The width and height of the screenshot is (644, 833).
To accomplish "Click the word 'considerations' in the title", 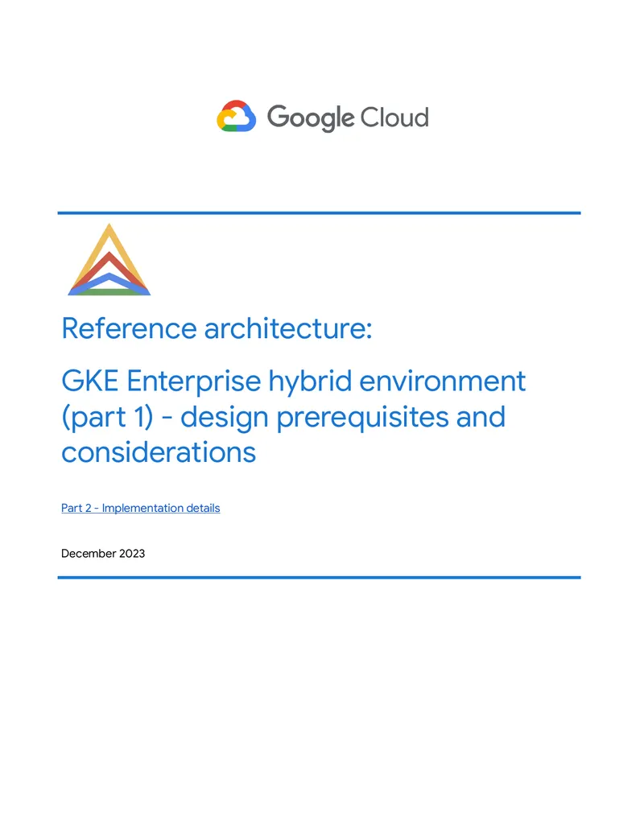I will click(x=159, y=452).
